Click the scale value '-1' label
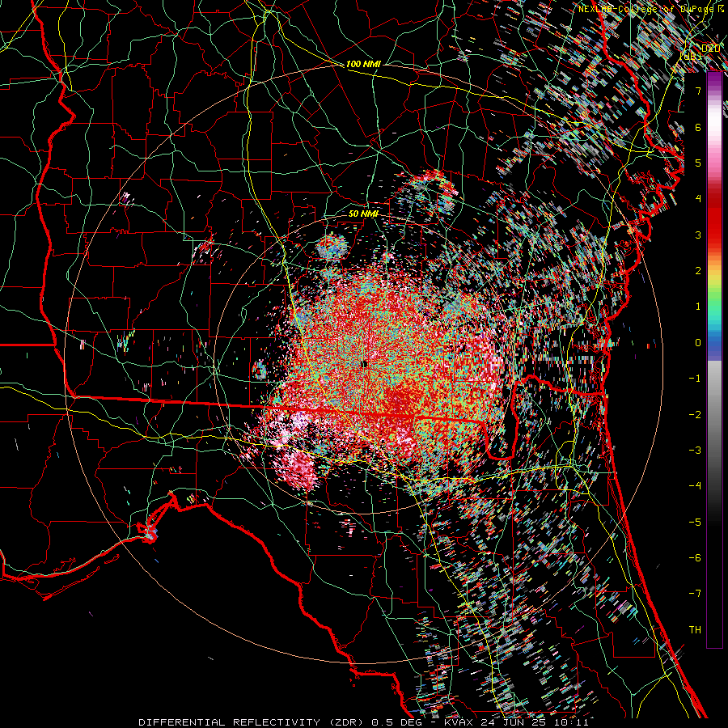This screenshot has width=728, height=728. tap(695, 378)
